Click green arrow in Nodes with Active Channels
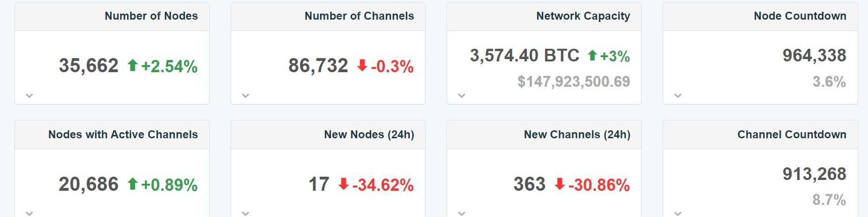868x217 pixels. coord(133,184)
